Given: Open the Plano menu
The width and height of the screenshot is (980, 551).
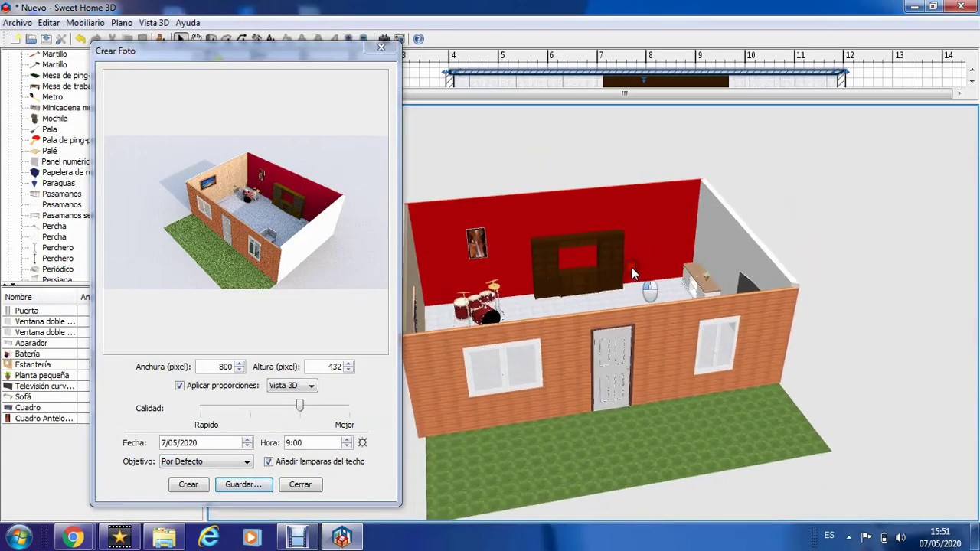Looking at the screenshot, I should [x=122, y=23].
